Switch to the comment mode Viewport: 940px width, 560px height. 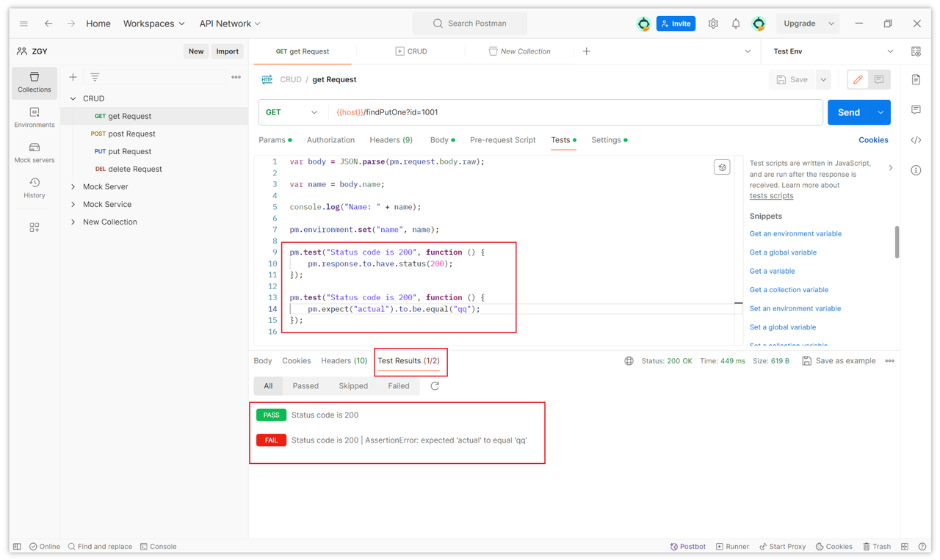(x=878, y=79)
